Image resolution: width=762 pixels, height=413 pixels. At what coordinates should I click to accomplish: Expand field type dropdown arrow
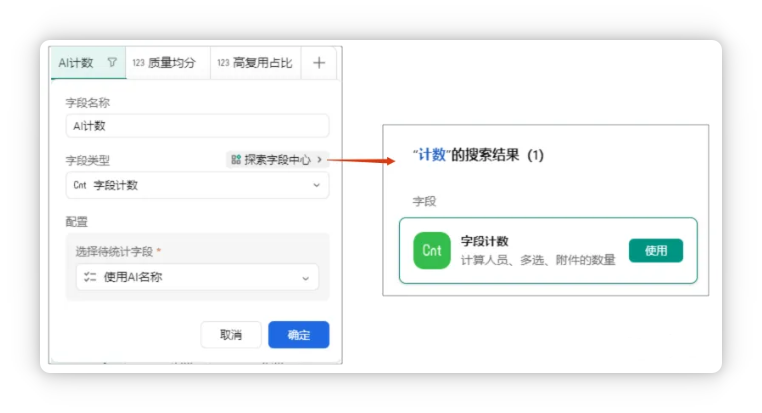pos(316,185)
